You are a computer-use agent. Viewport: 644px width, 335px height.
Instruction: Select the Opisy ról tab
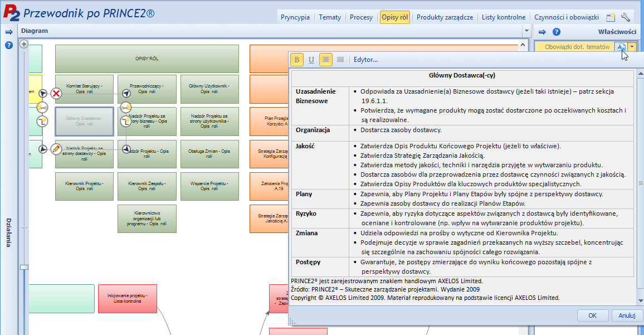[x=394, y=17]
